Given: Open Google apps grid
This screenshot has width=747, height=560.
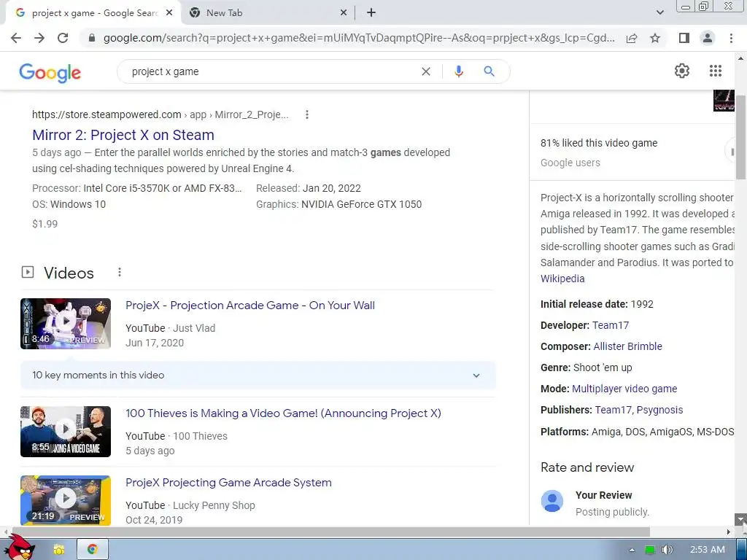Looking at the screenshot, I should [x=716, y=71].
